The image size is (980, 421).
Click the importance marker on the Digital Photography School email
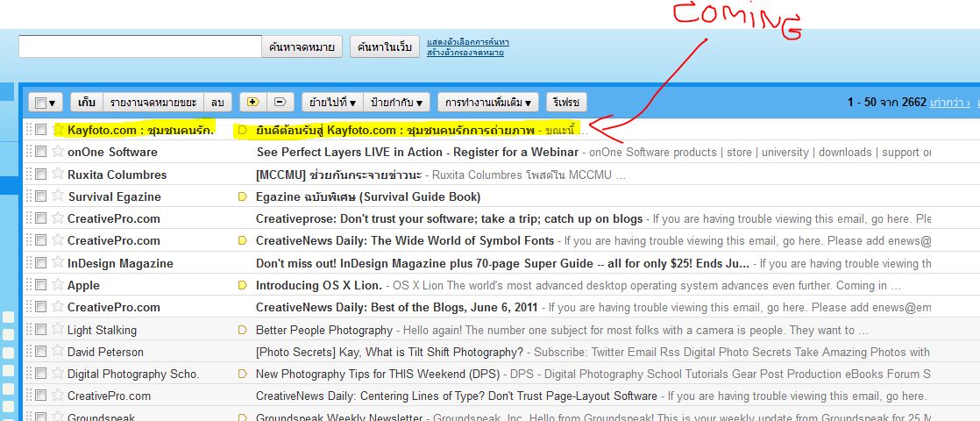pos(243,375)
